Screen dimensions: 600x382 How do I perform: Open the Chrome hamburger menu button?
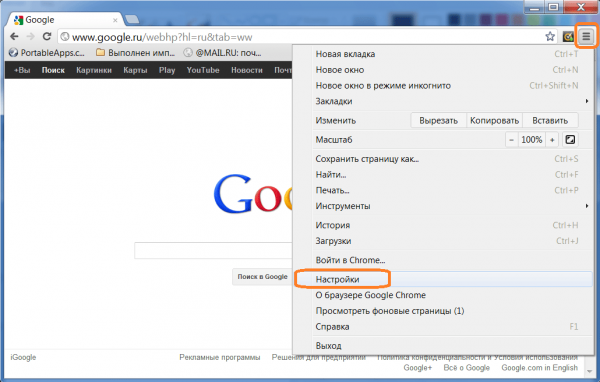pyautogui.click(x=586, y=37)
